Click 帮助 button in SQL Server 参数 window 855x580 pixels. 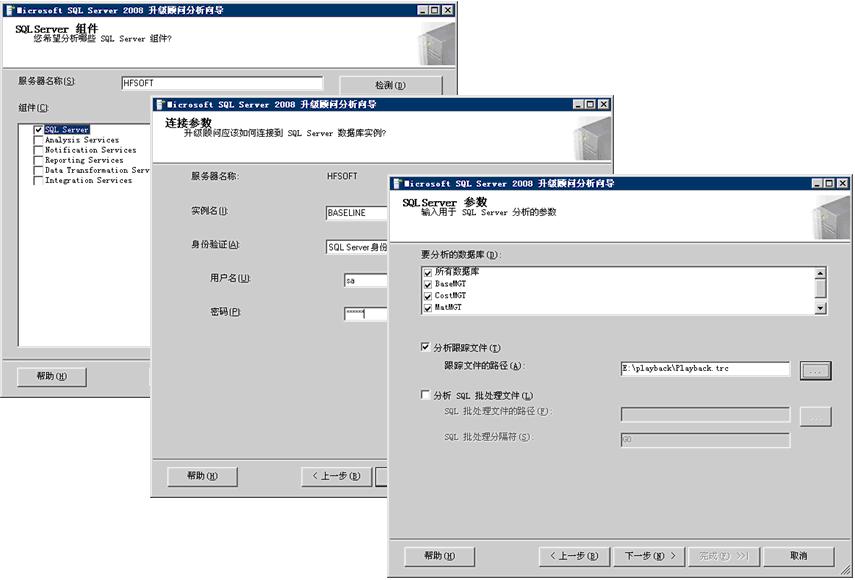tap(439, 556)
